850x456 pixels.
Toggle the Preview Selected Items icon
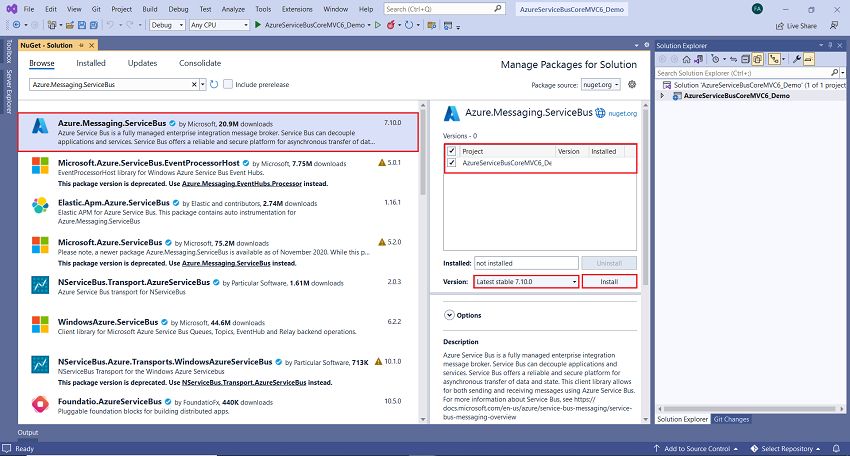[809, 59]
